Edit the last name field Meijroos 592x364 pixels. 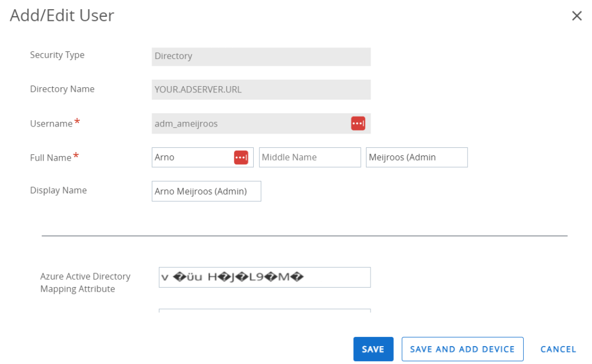coord(416,157)
